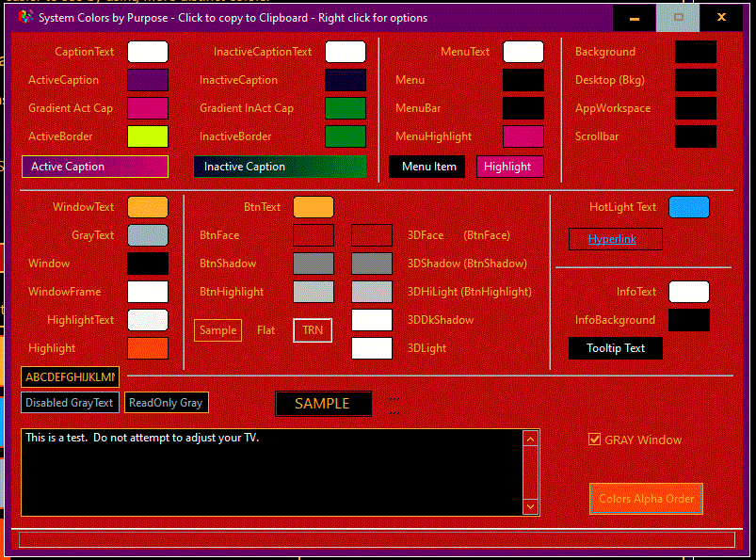Click the 3DShadow swatch
This screenshot has width=756, height=560.
pyautogui.click(x=372, y=264)
